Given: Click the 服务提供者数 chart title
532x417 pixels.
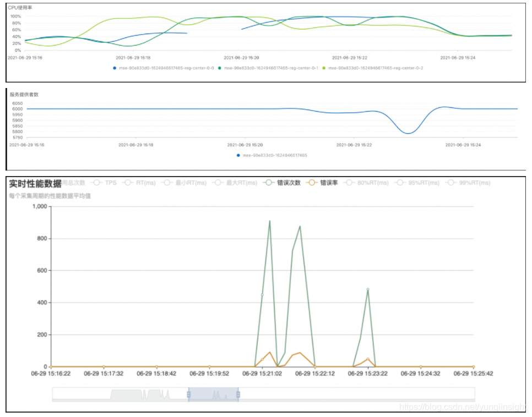Looking at the screenshot, I should pos(24,95).
